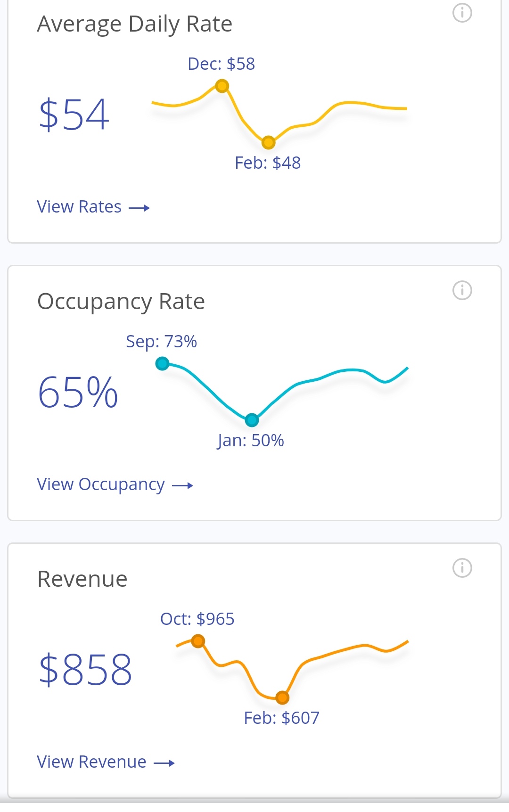Select the December peak marker on rate chart
509x812 pixels.
tap(222, 86)
